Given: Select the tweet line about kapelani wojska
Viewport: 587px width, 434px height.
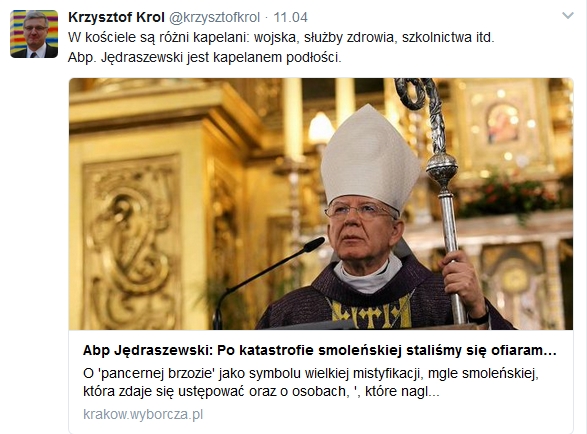Looking at the screenshot, I should pos(281,37).
